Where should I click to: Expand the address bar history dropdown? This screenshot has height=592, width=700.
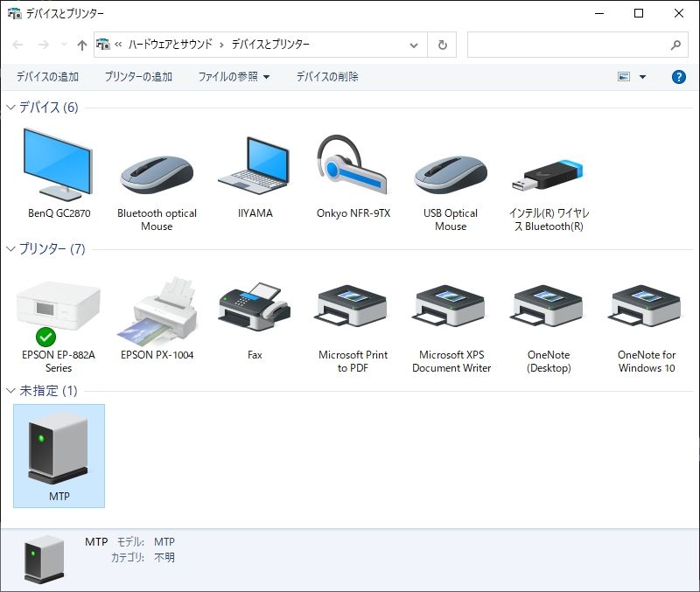(414, 45)
